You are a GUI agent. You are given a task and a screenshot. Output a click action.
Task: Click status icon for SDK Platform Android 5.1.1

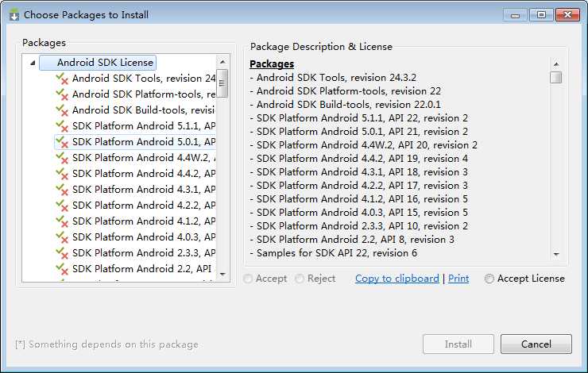point(62,126)
